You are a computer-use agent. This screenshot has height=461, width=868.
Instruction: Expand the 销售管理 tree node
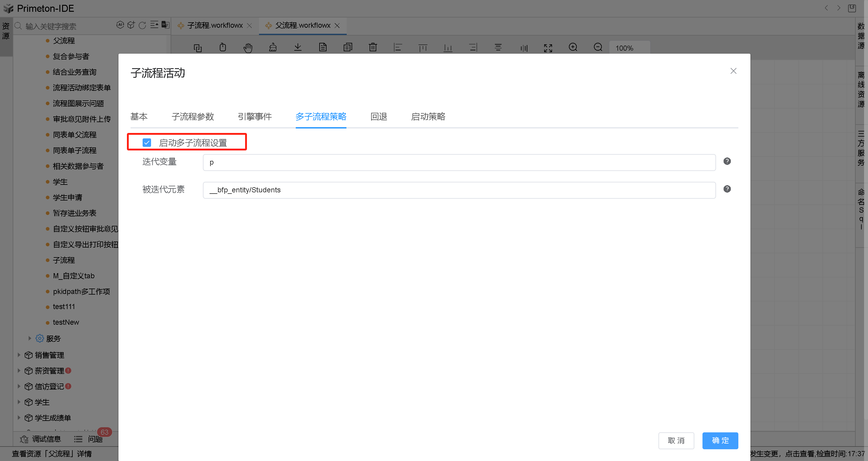19,355
